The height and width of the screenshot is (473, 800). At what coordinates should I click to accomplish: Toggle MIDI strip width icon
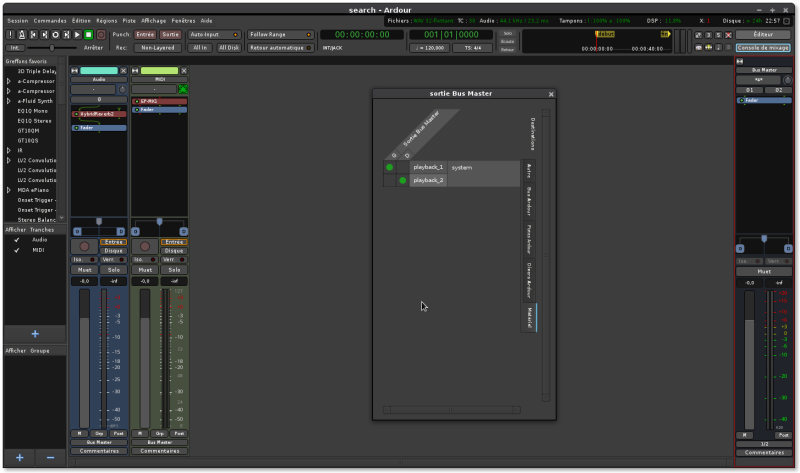point(135,70)
